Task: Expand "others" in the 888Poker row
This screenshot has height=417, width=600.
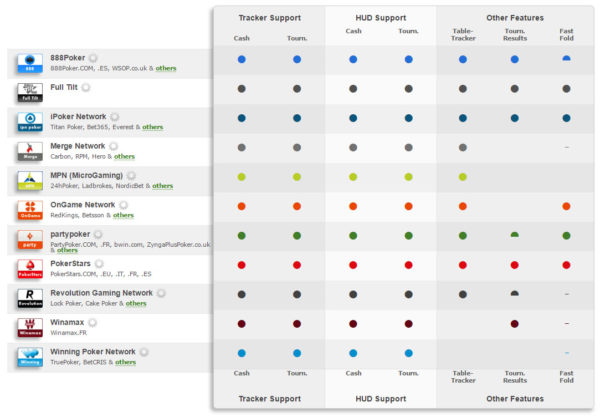Action: [x=166, y=69]
